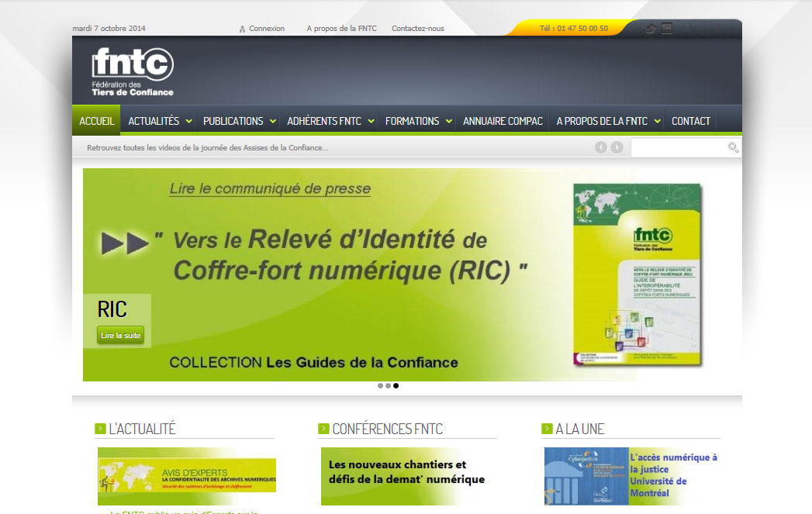Open the ACTUALITÉS menu
The width and height of the screenshot is (812, 514).
154,121
